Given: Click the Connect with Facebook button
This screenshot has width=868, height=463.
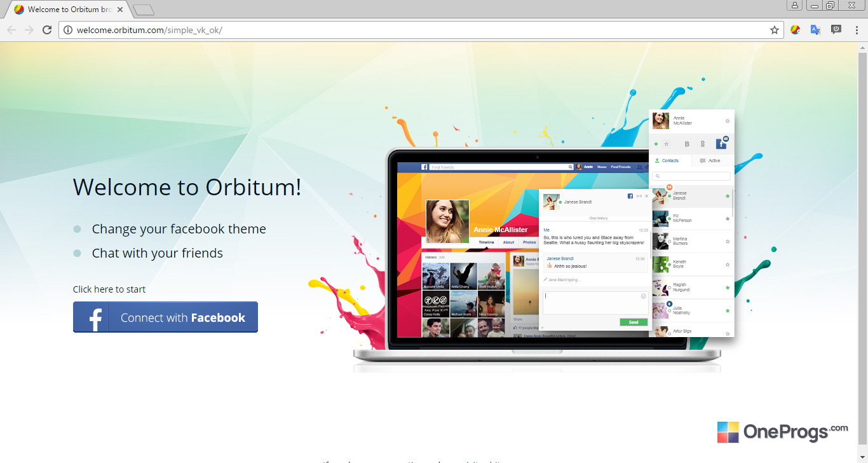Looking at the screenshot, I should 165,317.
